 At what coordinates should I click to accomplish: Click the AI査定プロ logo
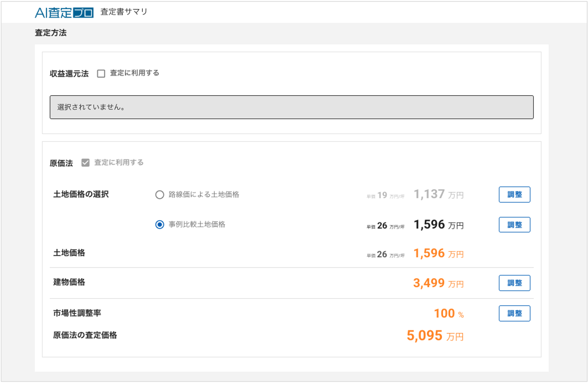point(64,12)
